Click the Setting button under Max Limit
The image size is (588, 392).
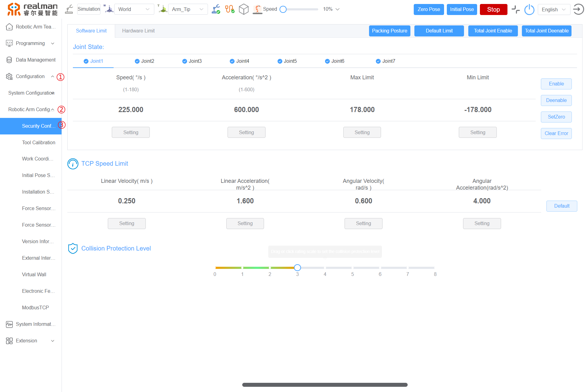[362, 133]
